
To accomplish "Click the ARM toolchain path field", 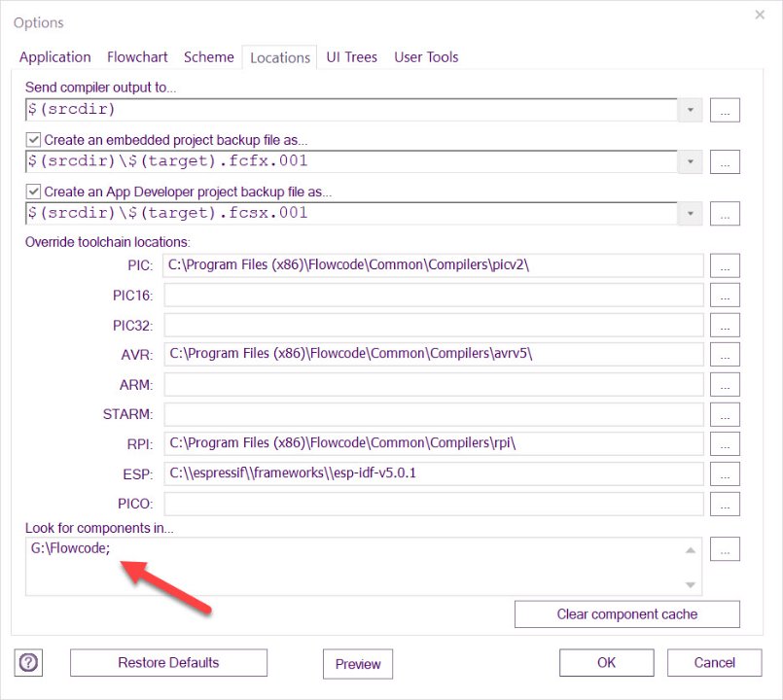I will click(433, 385).
